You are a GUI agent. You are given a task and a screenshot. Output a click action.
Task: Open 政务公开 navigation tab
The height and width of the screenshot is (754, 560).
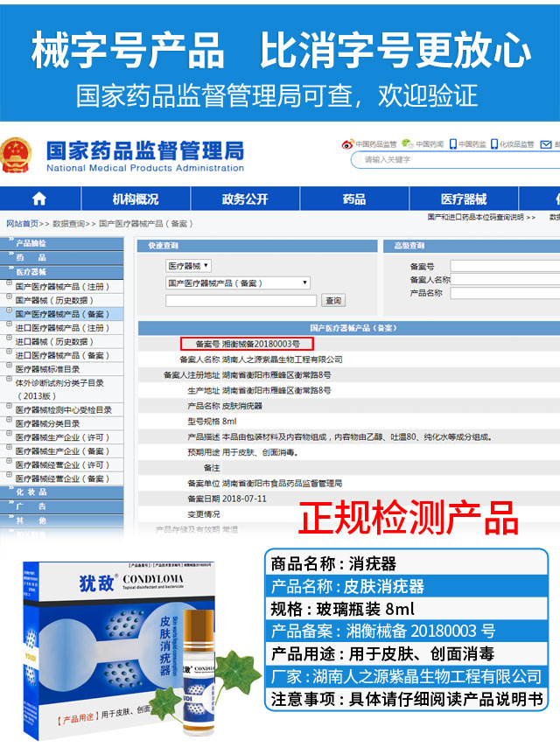click(245, 199)
